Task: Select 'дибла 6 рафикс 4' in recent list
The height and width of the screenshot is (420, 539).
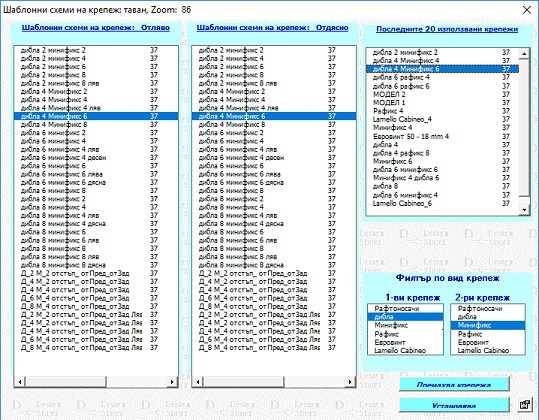Action: [442, 77]
